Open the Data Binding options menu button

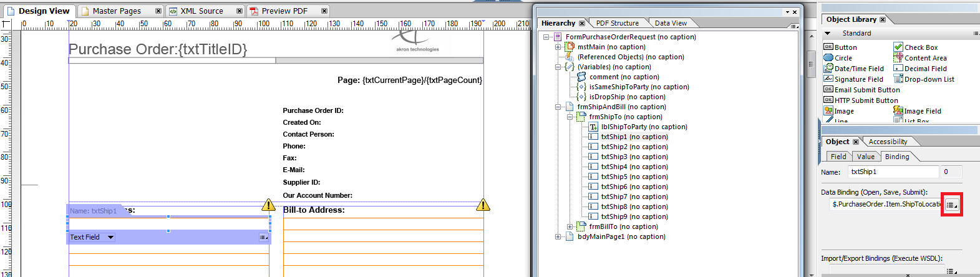(951, 205)
